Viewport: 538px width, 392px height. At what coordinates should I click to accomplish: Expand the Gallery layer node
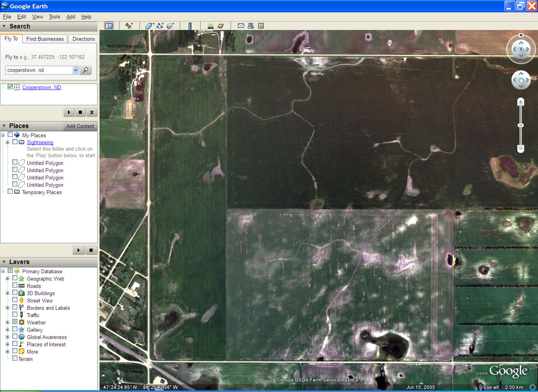click(x=7, y=329)
